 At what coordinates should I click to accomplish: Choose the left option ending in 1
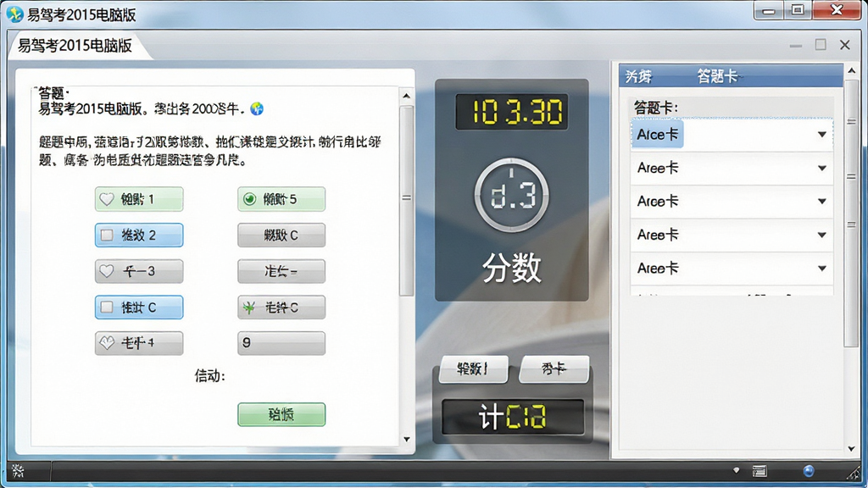pos(139,199)
